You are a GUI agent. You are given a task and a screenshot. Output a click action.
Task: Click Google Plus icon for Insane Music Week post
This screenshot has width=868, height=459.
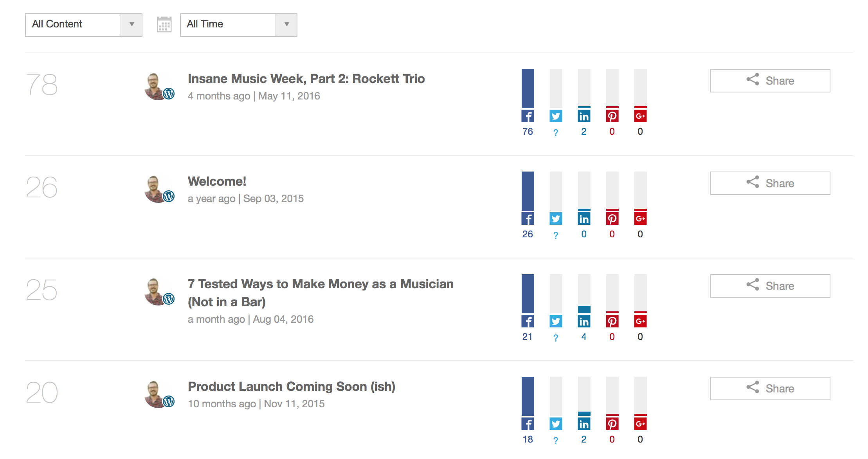pos(640,116)
